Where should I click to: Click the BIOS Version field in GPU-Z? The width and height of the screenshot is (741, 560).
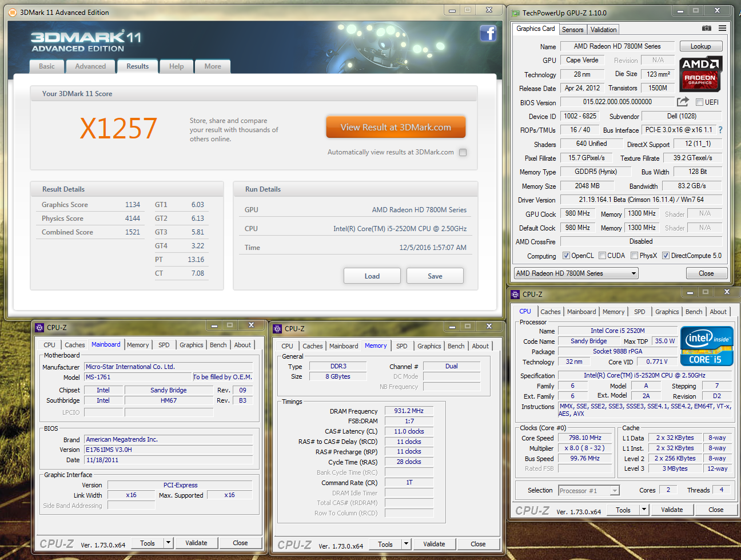617,102
